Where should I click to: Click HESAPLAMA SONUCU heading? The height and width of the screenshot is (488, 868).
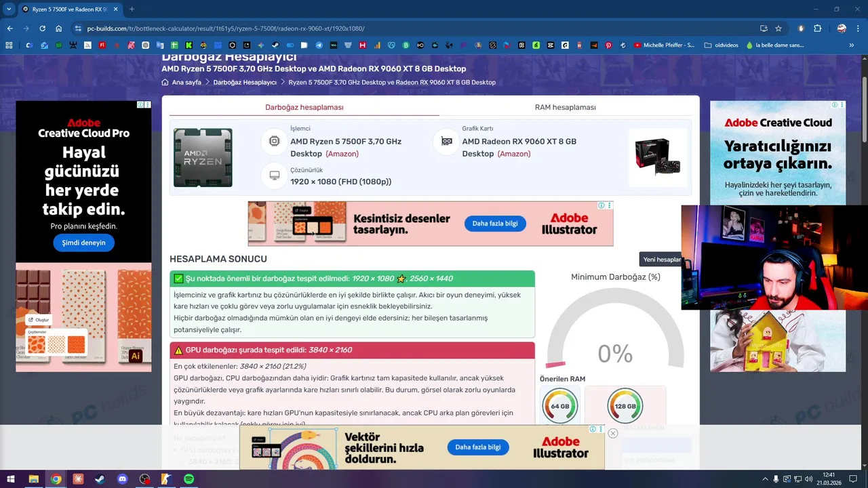tap(218, 259)
